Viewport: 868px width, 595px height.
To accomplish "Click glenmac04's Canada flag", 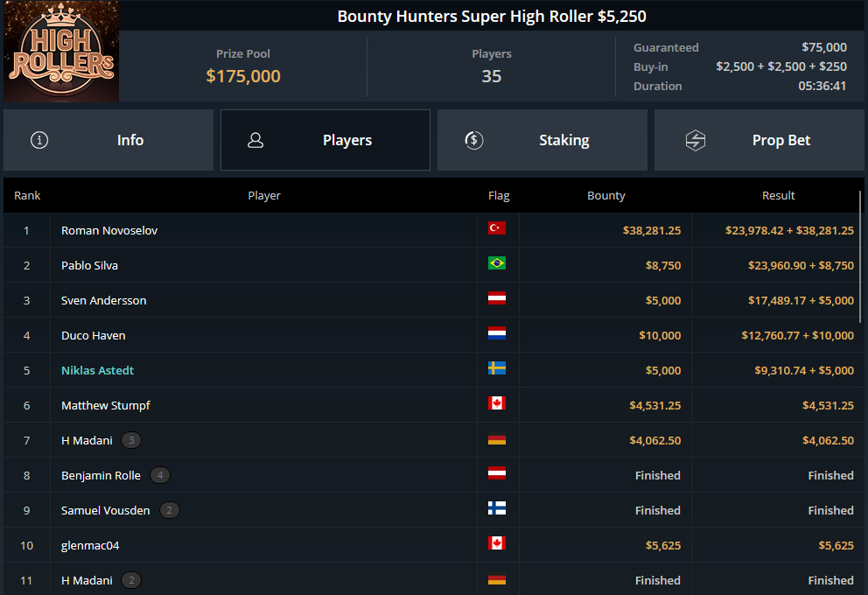I will [x=496, y=543].
